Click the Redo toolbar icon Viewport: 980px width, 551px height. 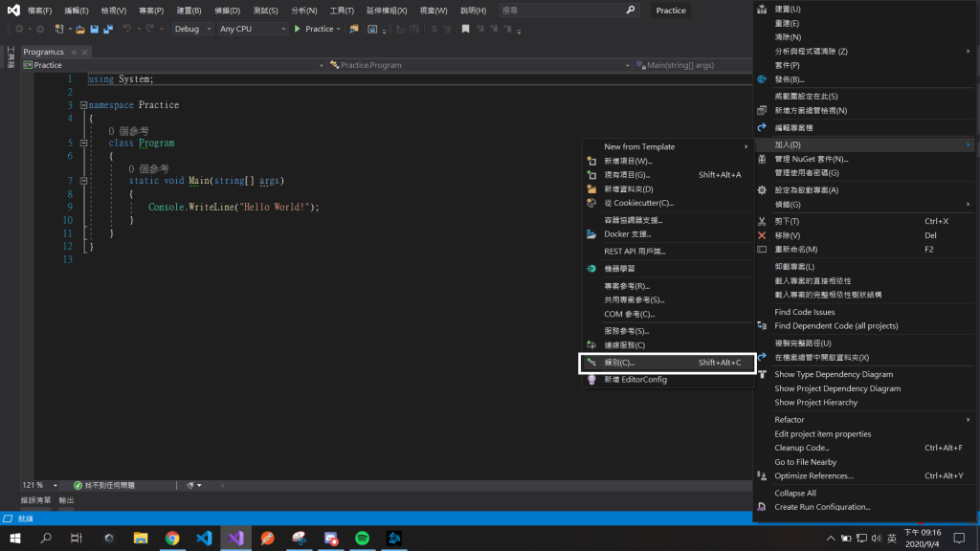coord(149,29)
